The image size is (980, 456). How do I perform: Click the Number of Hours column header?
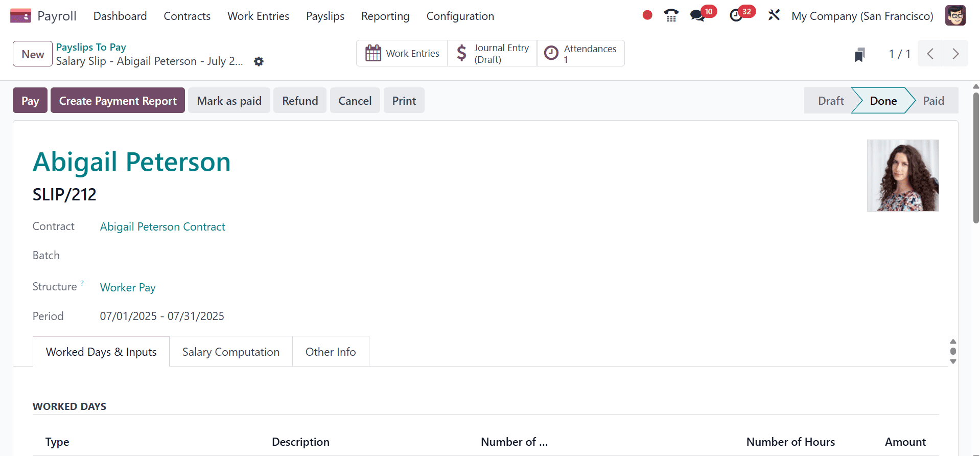pyautogui.click(x=790, y=442)
